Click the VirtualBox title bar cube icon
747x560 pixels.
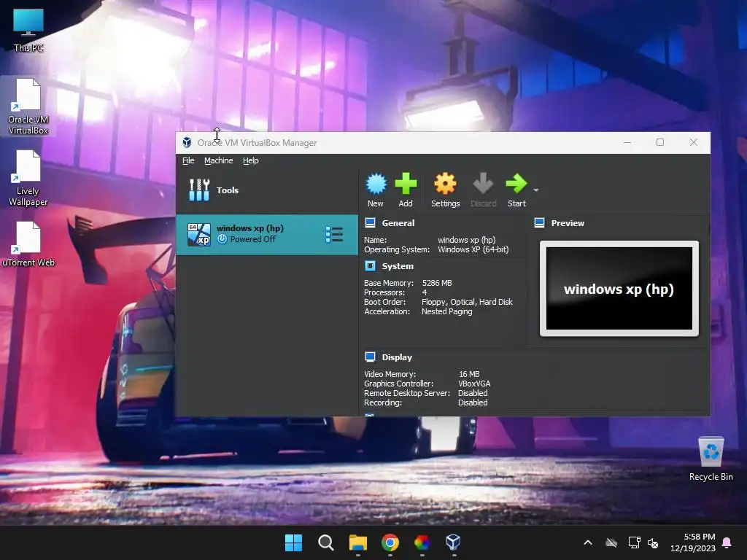(187, 142)
